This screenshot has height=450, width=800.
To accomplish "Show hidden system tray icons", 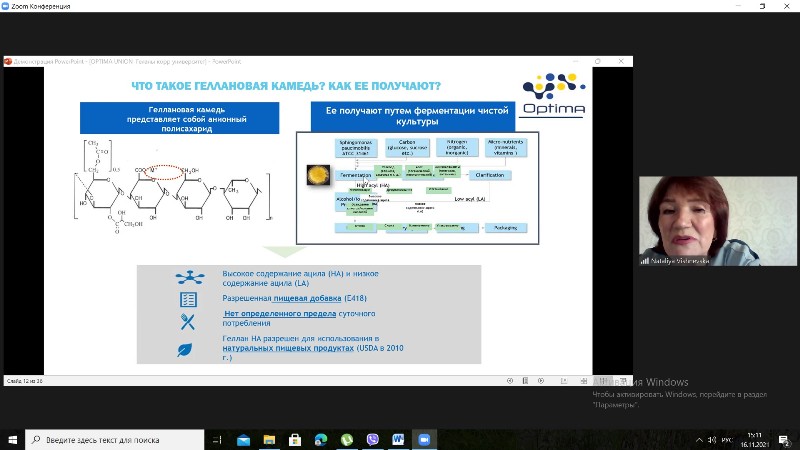I will coord(699,440).
